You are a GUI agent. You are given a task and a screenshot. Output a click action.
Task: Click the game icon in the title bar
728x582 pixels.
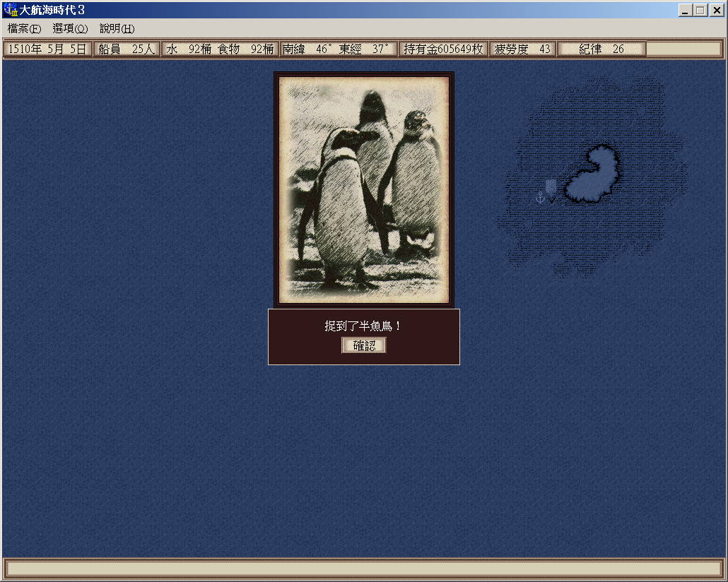tap(10, 10)
